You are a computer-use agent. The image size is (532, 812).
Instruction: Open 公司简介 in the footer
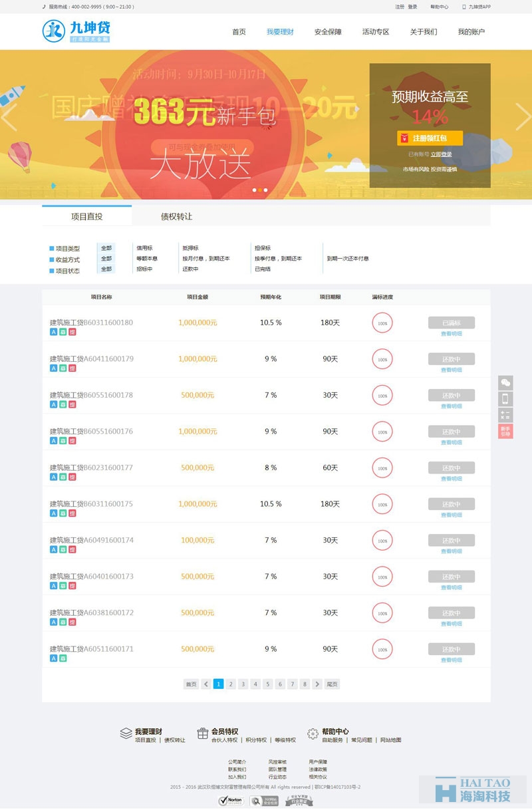pos(237,761)
